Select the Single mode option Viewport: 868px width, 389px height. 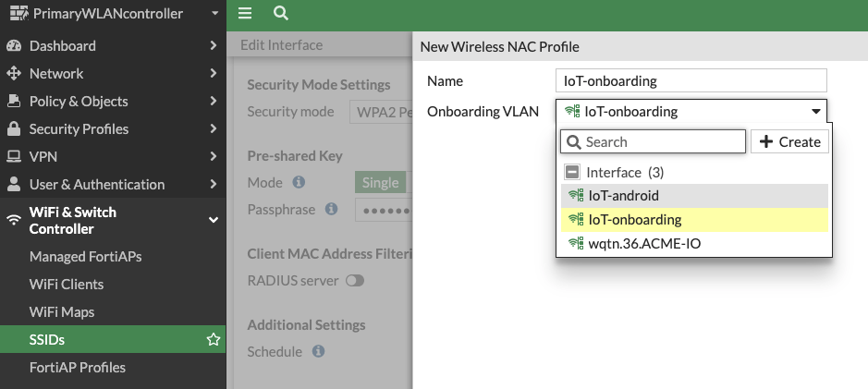(x=380, y=183)
